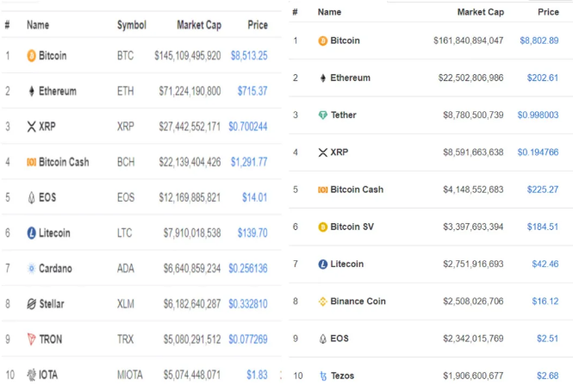Click the Binance Coin icon
This screenshot has height=392, width=573.
[323, 302]
